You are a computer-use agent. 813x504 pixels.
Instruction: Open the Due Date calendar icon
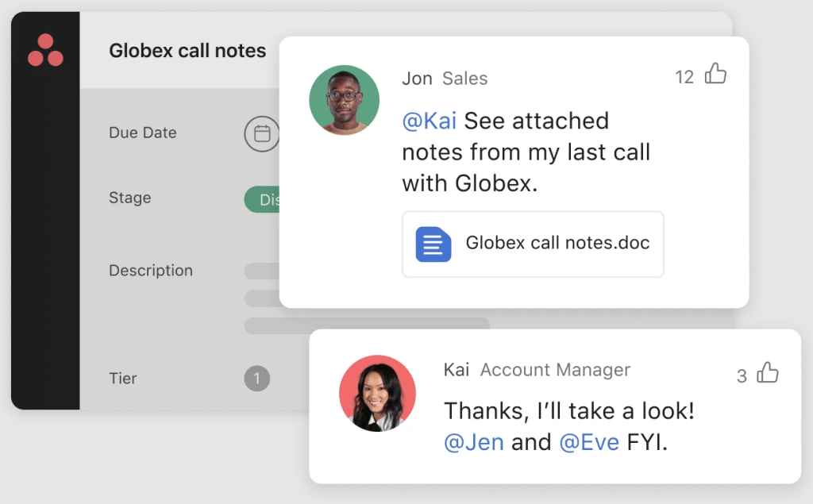262,134
